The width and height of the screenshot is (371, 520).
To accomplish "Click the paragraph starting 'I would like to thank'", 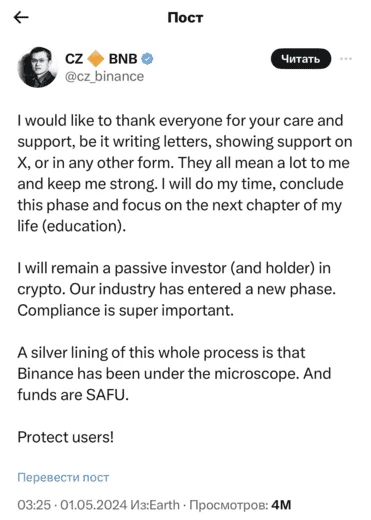I will tap(185, 173).
